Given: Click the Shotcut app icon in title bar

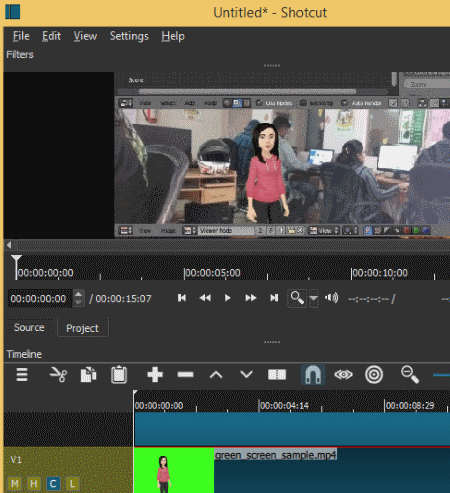Looking at the screenshot, I should [x=13, y=12].
